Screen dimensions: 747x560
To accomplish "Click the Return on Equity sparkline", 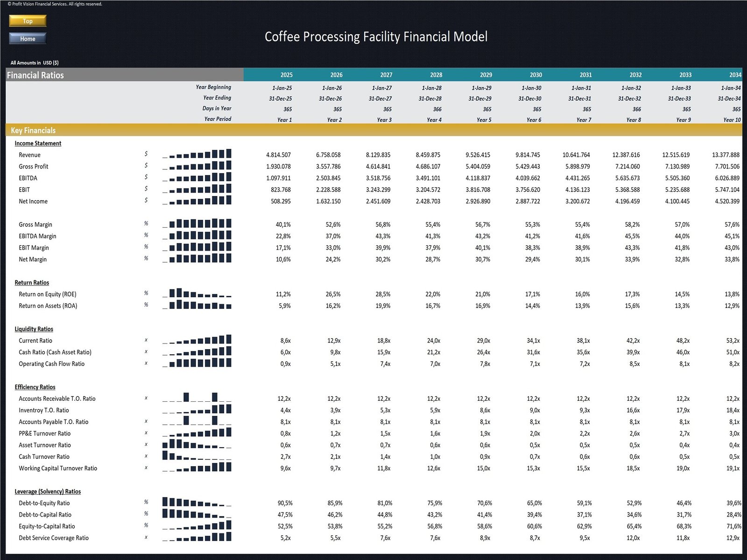I will click(196, 294).
